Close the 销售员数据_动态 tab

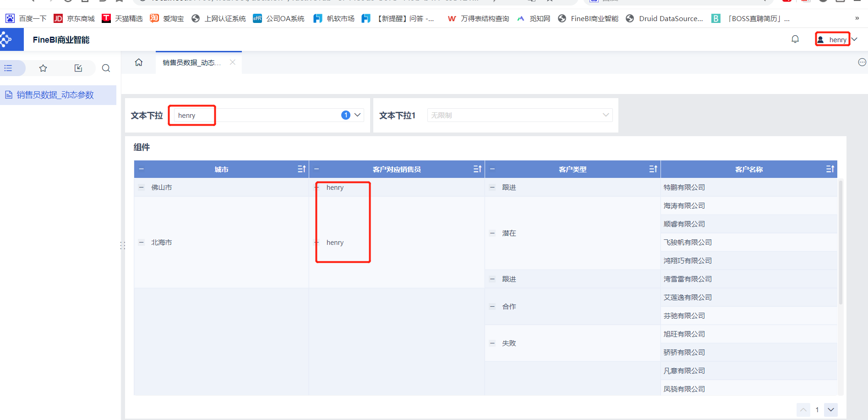coord(233,62)
